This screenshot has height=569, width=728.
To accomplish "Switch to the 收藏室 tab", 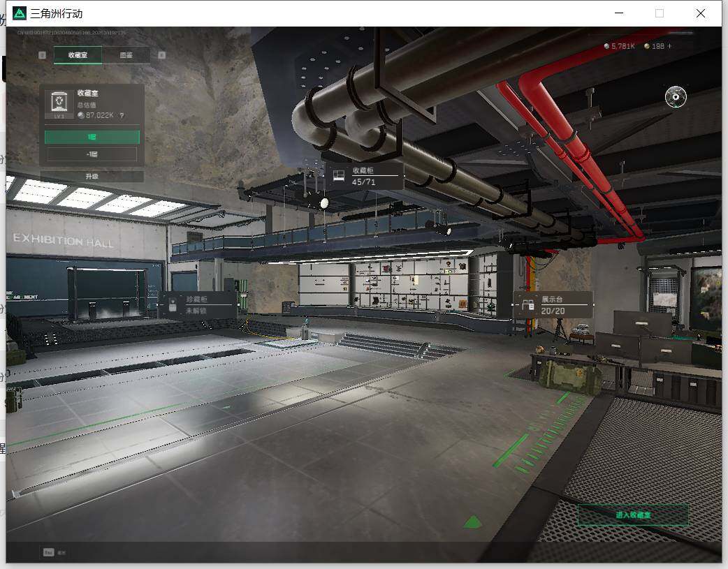I will (x=78, y=54).
